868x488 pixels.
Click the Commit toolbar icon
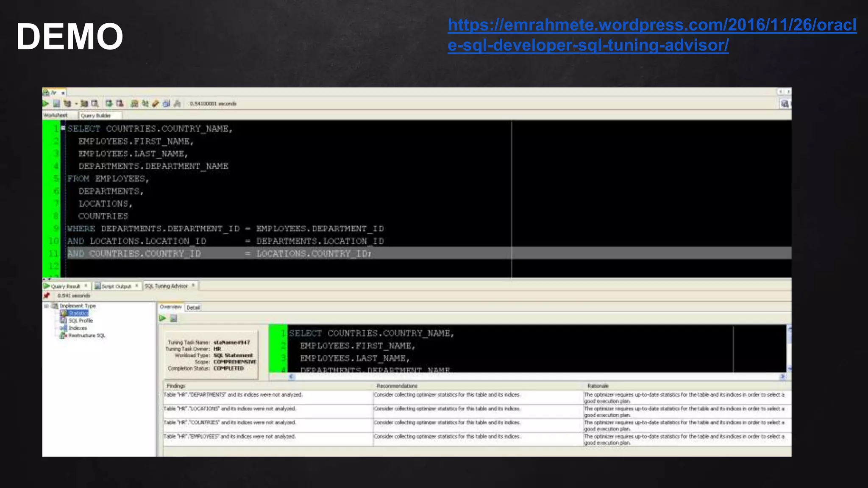pyautogui.click(x=109, y=103)
